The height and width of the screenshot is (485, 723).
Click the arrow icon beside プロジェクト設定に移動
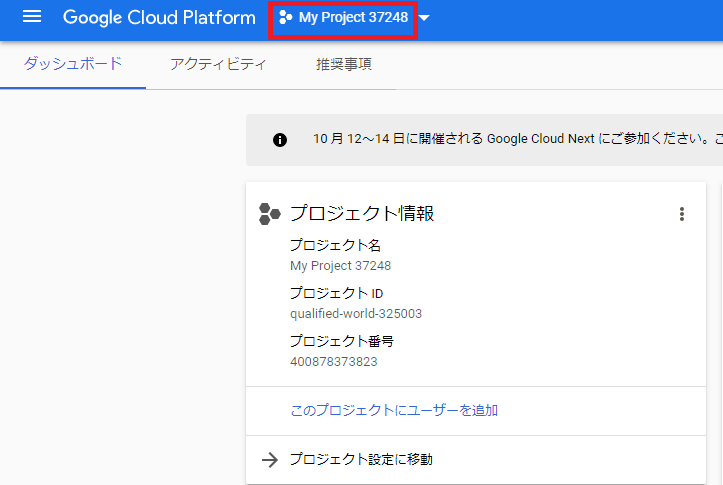click(270, 460)
